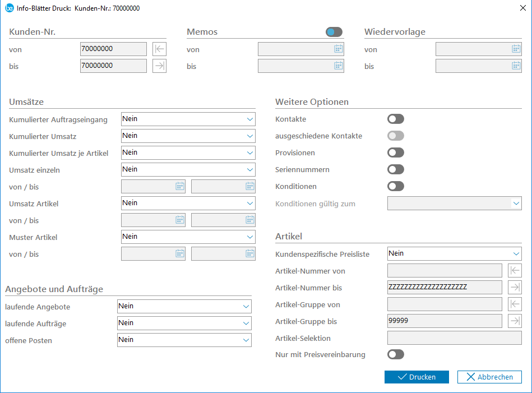Enable the Kontakte toggle
Viewport: 532px width, 393px height.
pos(395,119)
